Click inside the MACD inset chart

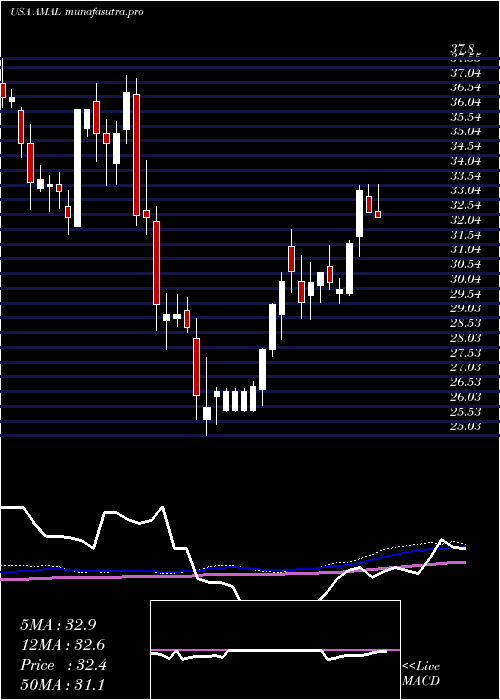[275, 650]
